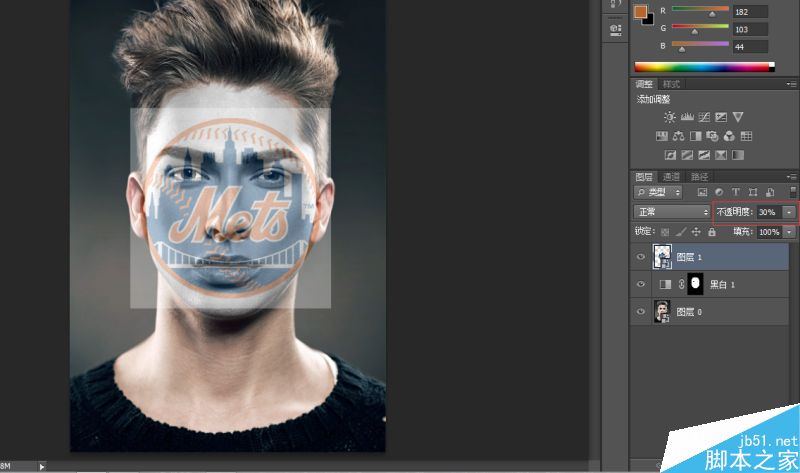Image resolution: width=800 pixels, height=473 pixels.
Task: Select the 黑白 1 layer mask thumbnail
Action: (695, 284)
